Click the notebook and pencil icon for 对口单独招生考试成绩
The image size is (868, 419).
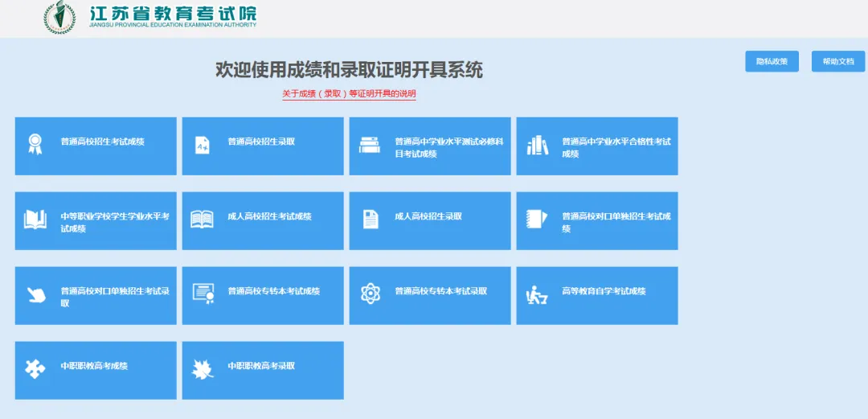pyautogui.click(x=536, y=220)
